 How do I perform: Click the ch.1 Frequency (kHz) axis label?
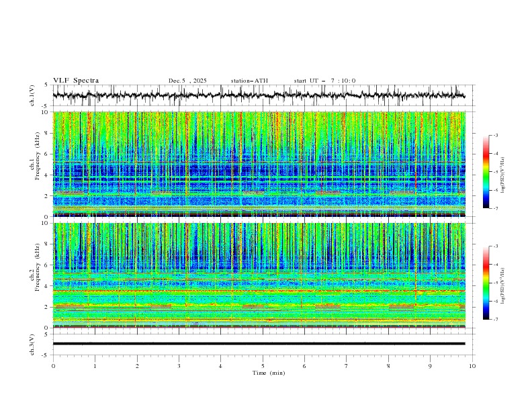[x=36, y=164]
